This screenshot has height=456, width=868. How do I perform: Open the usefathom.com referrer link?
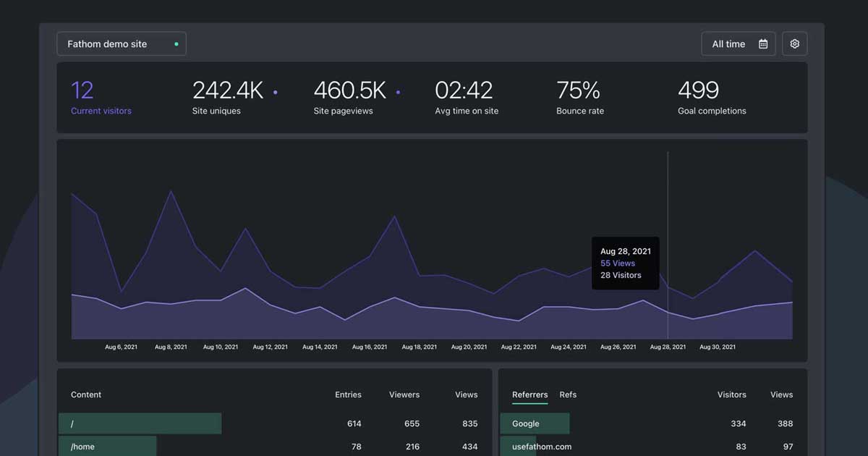(541, 447)
